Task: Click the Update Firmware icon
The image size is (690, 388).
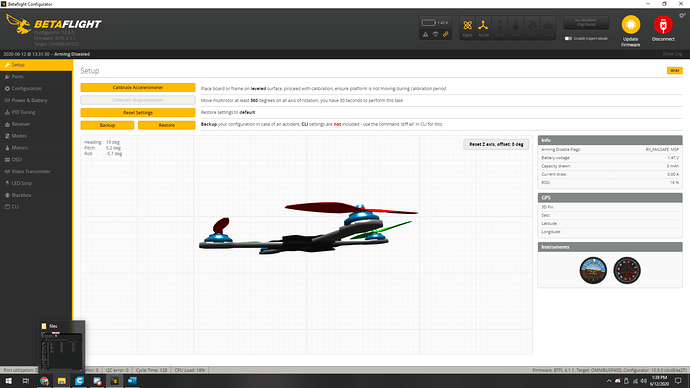Action: pos(631,25)
